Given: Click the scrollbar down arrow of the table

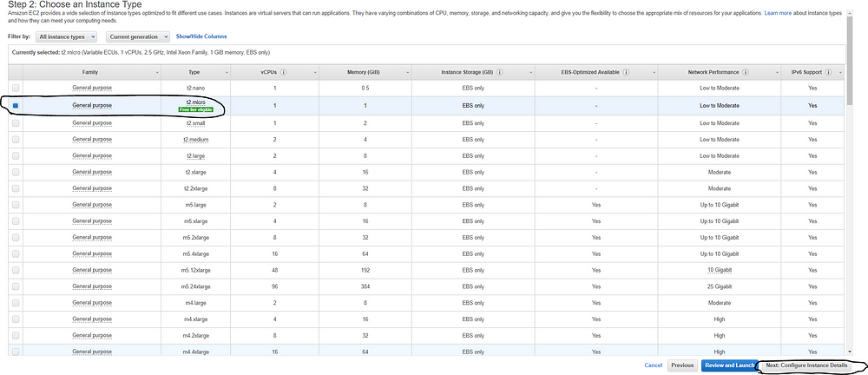Looking at the screenshot, I should pyautogui.click(x=850, y=352).
